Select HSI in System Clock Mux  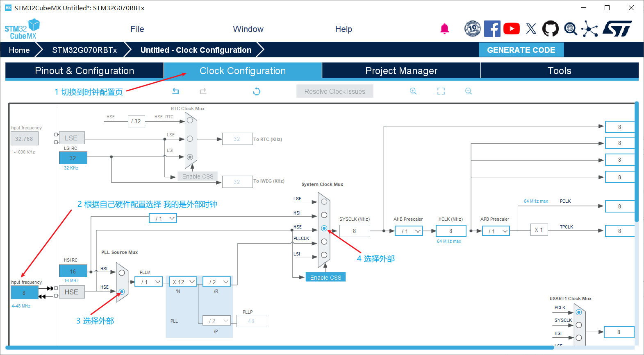(324, 215)
